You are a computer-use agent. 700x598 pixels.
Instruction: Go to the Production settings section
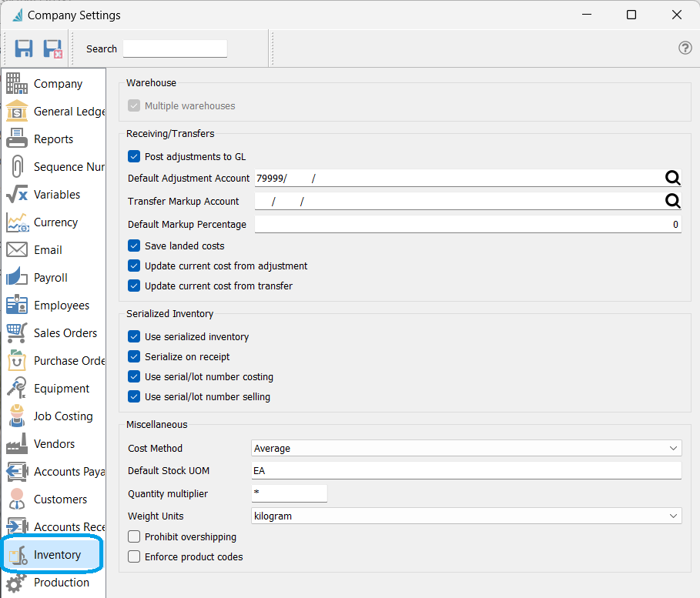(x=54, y=583)
